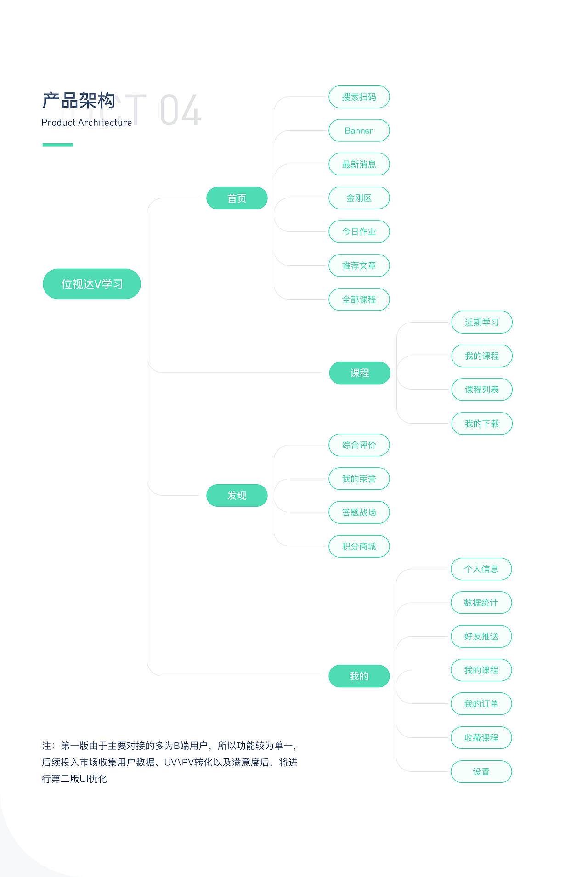This screenshot has height=877, width=588.
Task: Click the root node 位视达V学习
Action: [x=92, y=284]
